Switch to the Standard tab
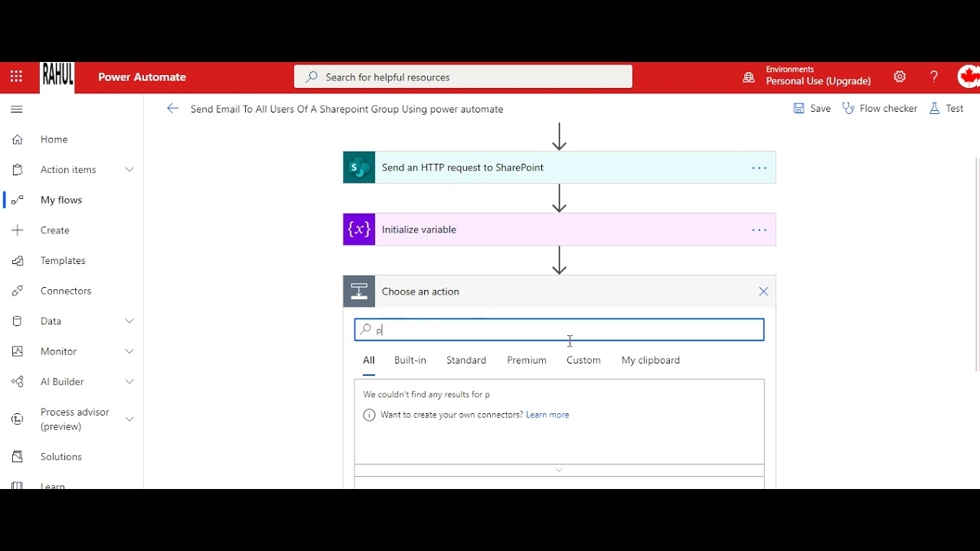This screenshot has width=980, height=551. coord(466,360)
